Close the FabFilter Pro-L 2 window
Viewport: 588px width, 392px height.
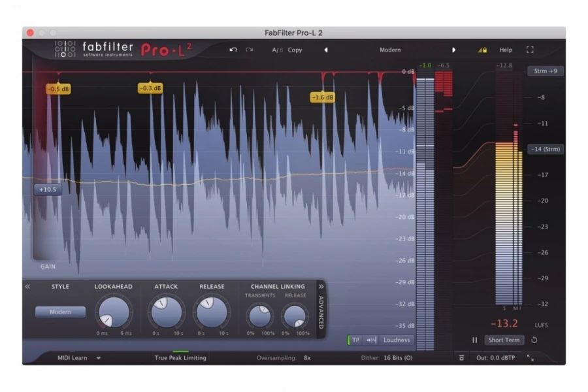(x=30, y=33)
